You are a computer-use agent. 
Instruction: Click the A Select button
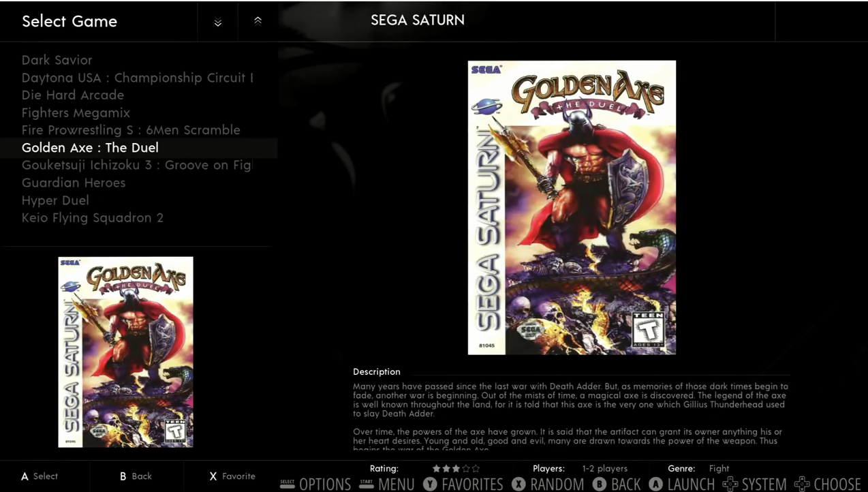point(40,476)
